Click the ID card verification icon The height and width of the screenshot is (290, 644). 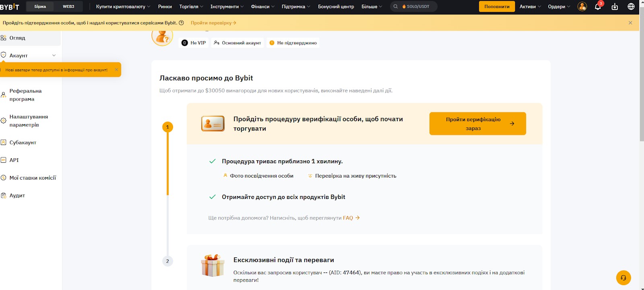pyautogui.click(x=213, y=124)
